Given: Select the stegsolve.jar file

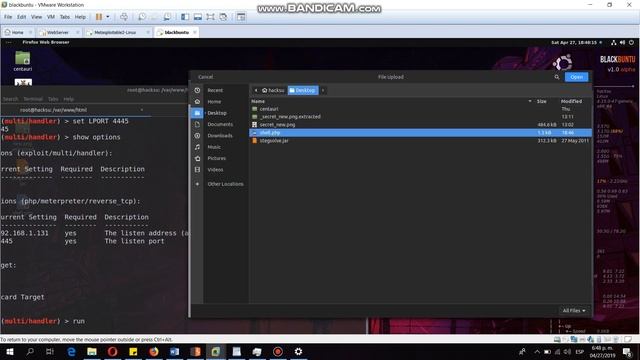Looking at the screenshot, I should pyautogui.click(x=420, y=141).
